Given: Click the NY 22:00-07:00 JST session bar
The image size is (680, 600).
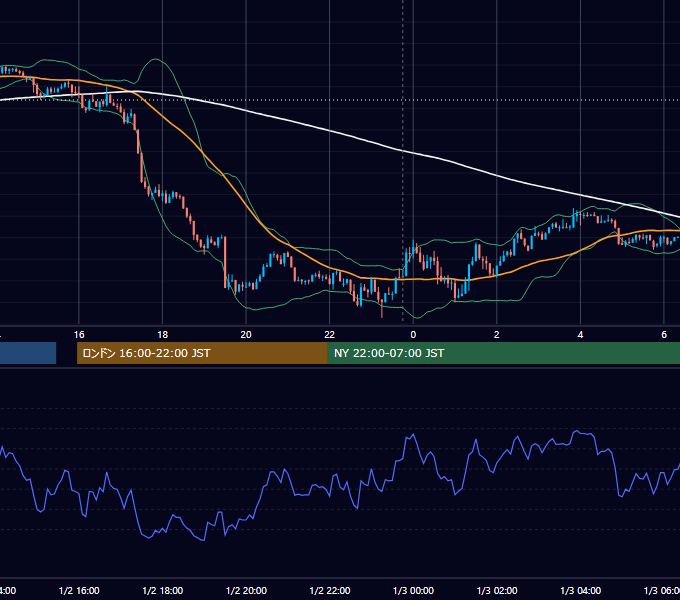Looking at the screenshot, I should [503, 353].
